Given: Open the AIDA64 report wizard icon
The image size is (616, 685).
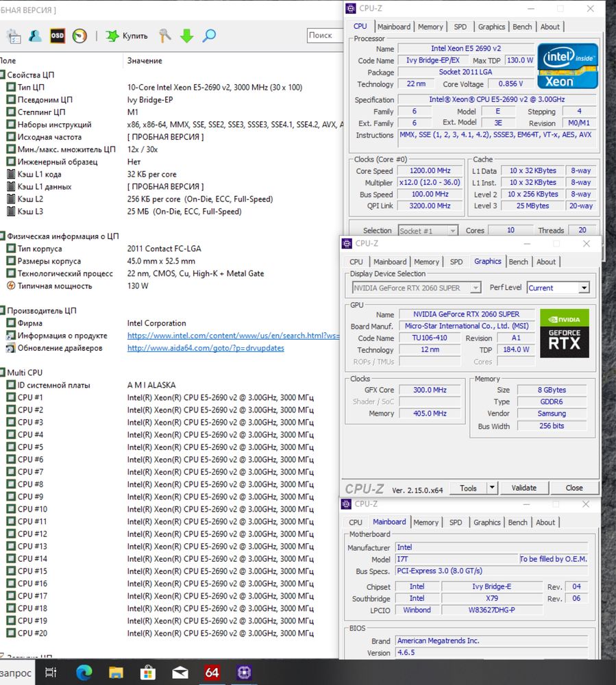Looking at the screenshot, I should click(14, 36).
